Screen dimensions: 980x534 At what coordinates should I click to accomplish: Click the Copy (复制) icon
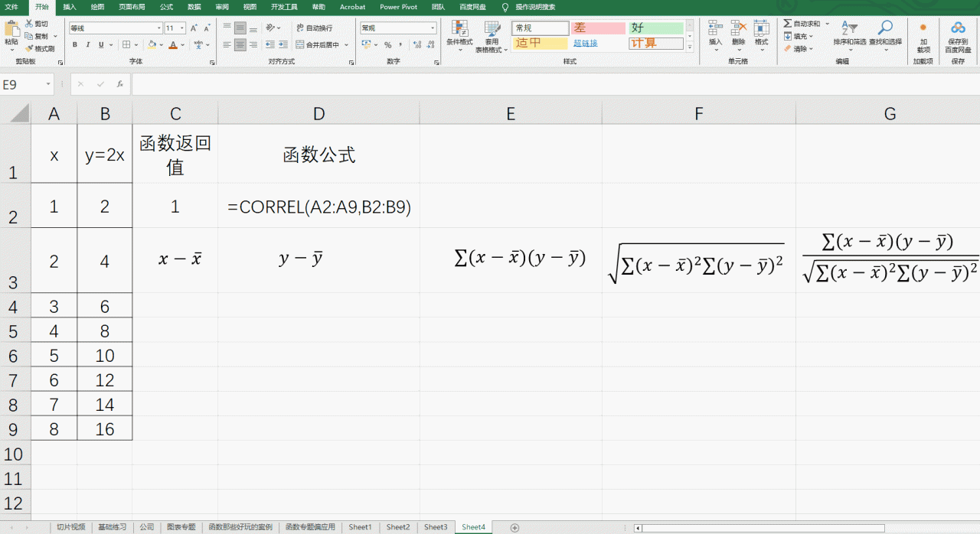point(29,36)
